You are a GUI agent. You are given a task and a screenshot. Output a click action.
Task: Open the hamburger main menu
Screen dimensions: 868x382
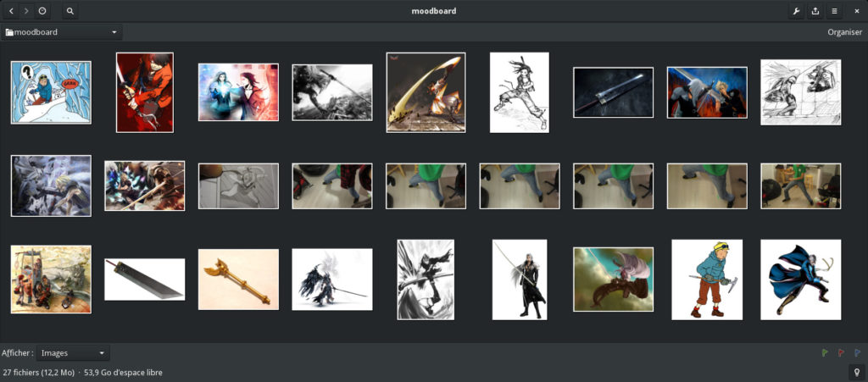tap(834, 11)
